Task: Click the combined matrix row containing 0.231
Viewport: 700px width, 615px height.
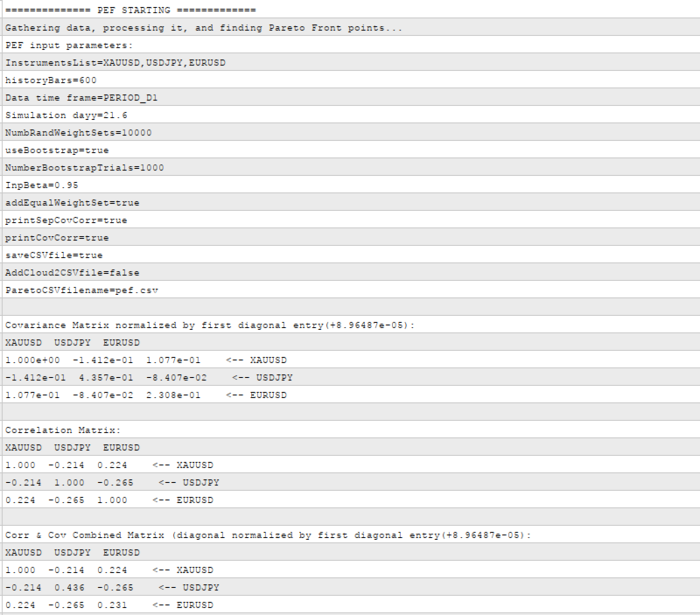Action: coord(351,605)
